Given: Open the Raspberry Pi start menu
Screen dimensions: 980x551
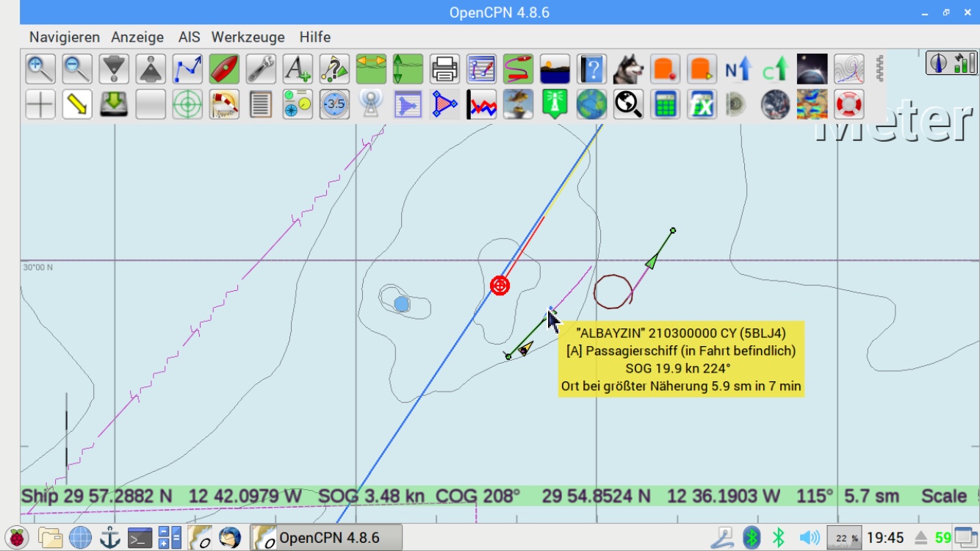Looking at the screenshot, I should pyautogui.click(x=18, y=538).
